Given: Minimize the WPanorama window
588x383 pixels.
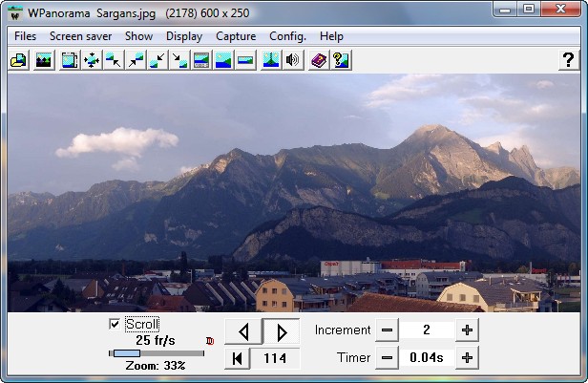Looking at the screenshot, I should tap(505, 9).
